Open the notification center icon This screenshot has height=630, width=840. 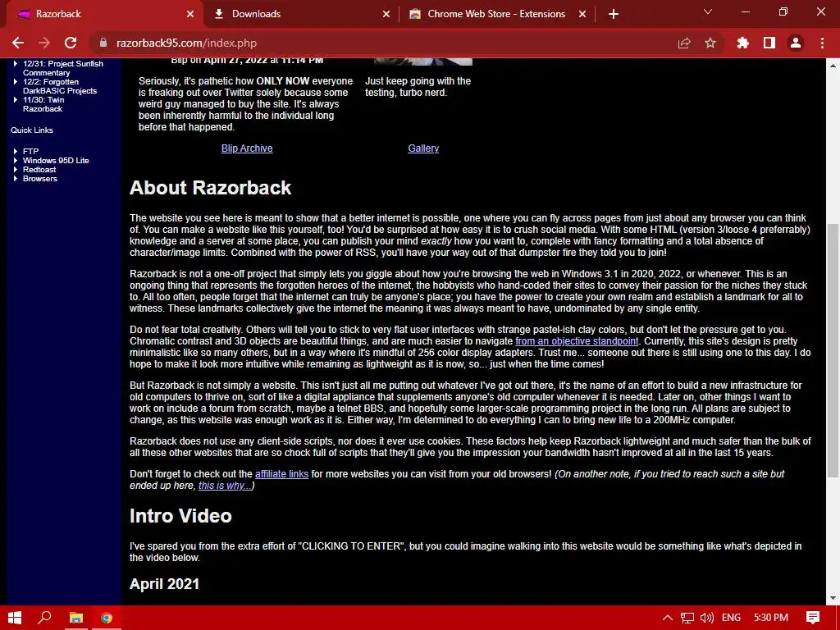[x=813, y=618]
